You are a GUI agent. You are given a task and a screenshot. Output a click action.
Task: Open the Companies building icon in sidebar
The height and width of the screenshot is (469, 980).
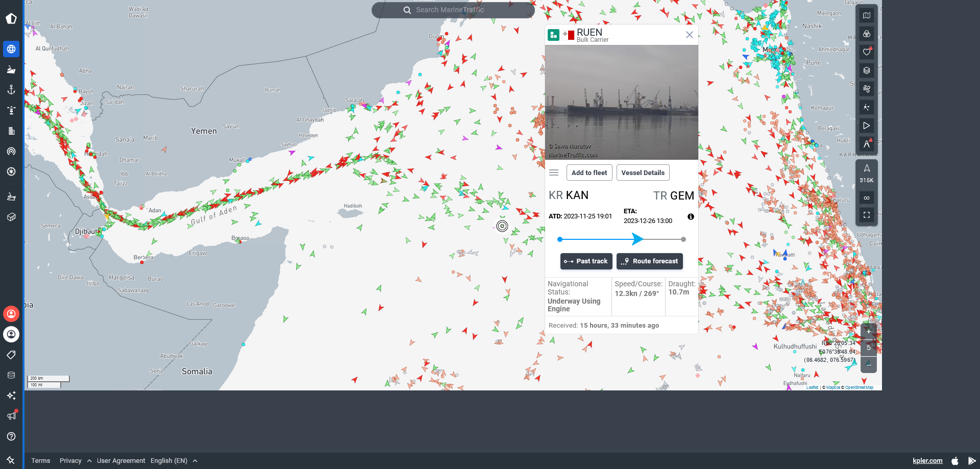click(11, 131)
